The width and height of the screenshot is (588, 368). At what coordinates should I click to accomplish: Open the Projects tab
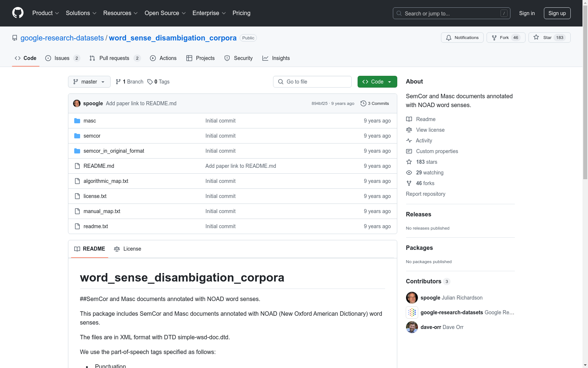click(x=200, y=58)
